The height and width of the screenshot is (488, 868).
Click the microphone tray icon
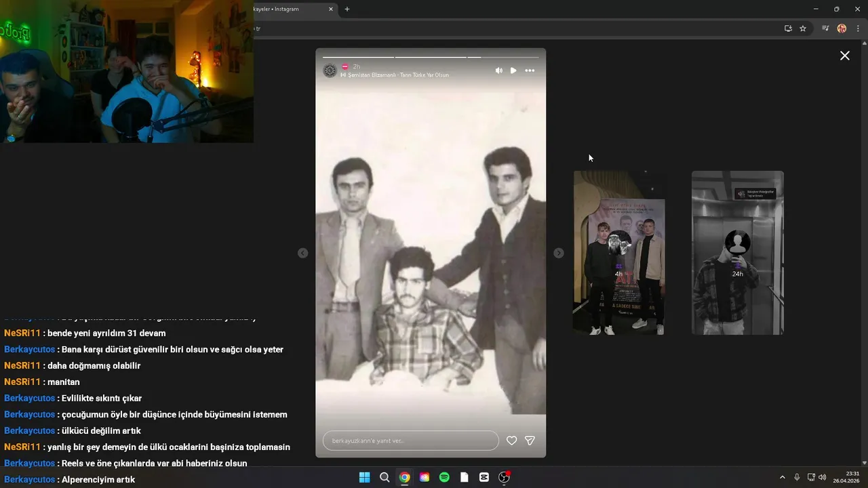[797, 477]
